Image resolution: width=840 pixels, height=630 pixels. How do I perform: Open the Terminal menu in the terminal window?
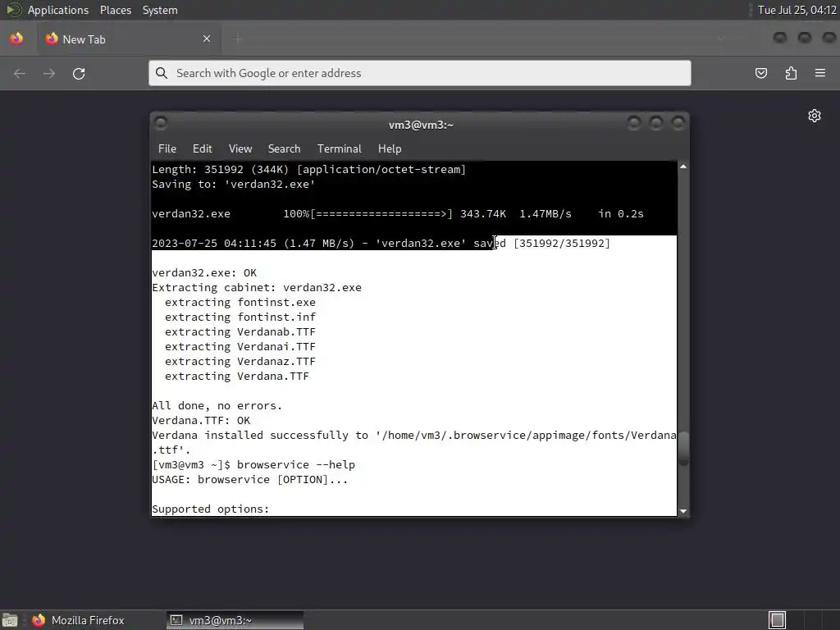tap(339, 149)
